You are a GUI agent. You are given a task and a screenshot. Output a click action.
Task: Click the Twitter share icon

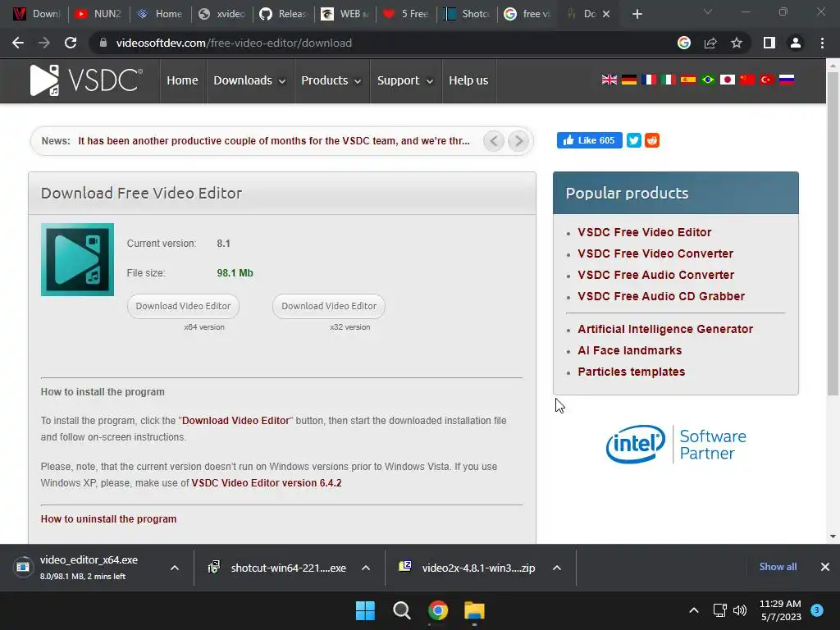click(x=634, y=140)
